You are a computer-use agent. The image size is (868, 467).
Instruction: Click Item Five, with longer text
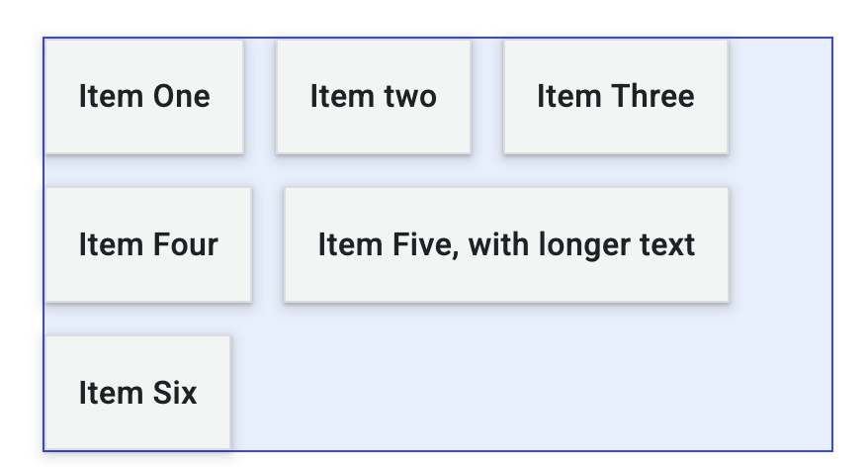click(506, 244)
